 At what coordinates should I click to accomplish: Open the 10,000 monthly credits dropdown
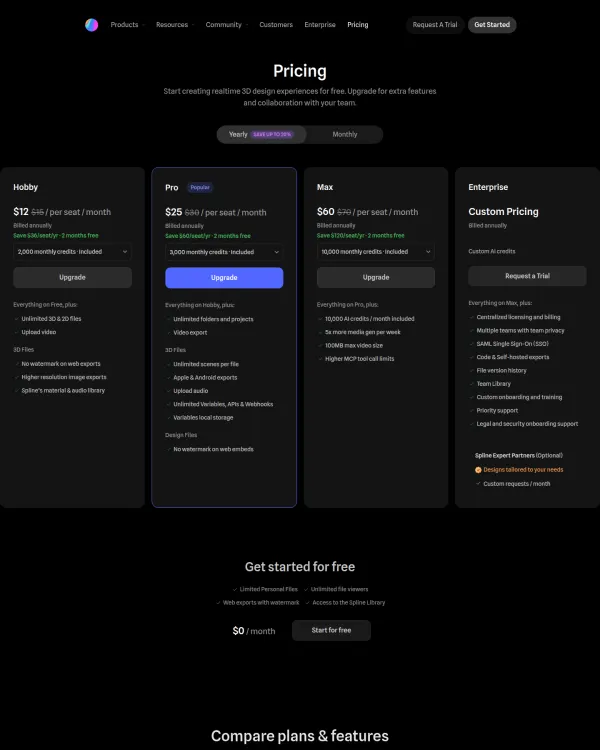click(x=376, y=252)
